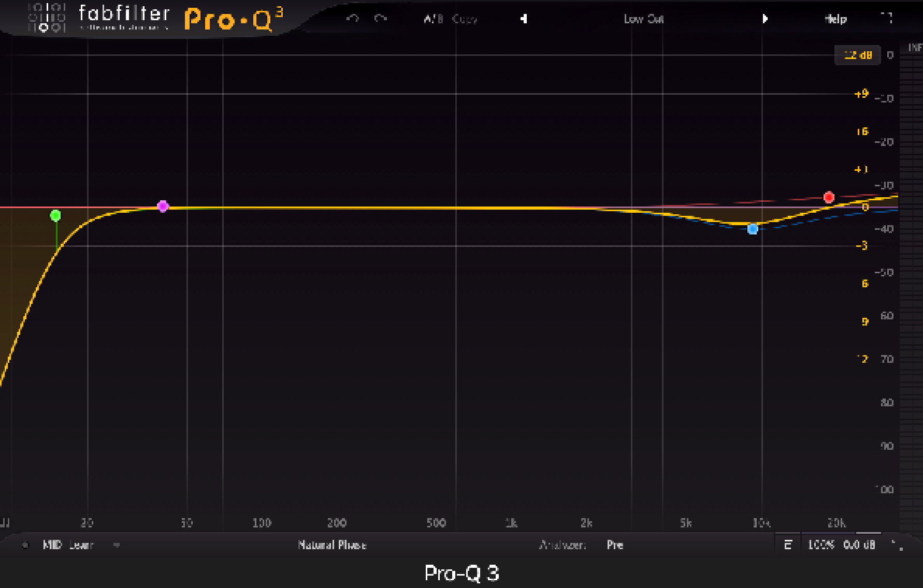Click the fabfilter logo icon
The width and height of the screenshot is (923, 588).
pos(47,18)
